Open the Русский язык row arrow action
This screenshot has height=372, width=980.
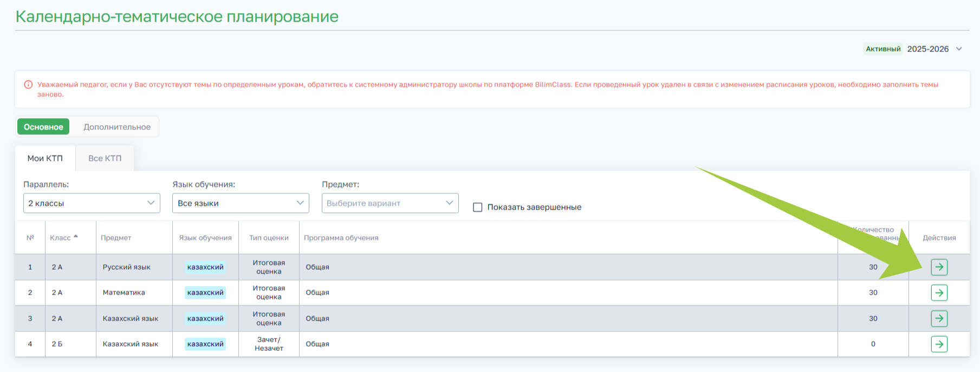(939, 267)
